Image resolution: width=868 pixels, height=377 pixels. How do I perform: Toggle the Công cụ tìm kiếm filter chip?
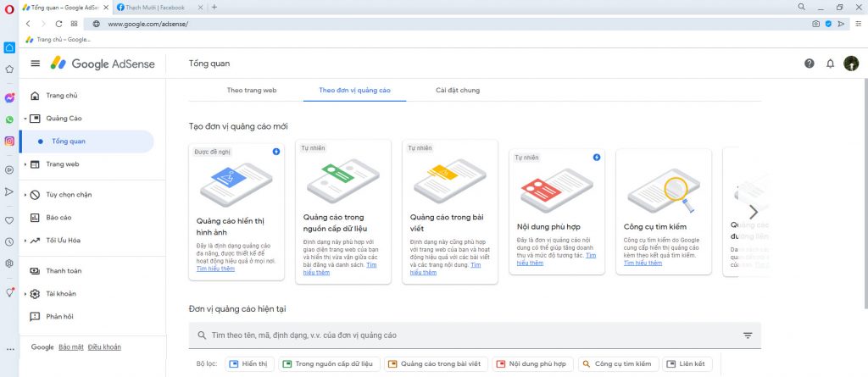[616, 364]
